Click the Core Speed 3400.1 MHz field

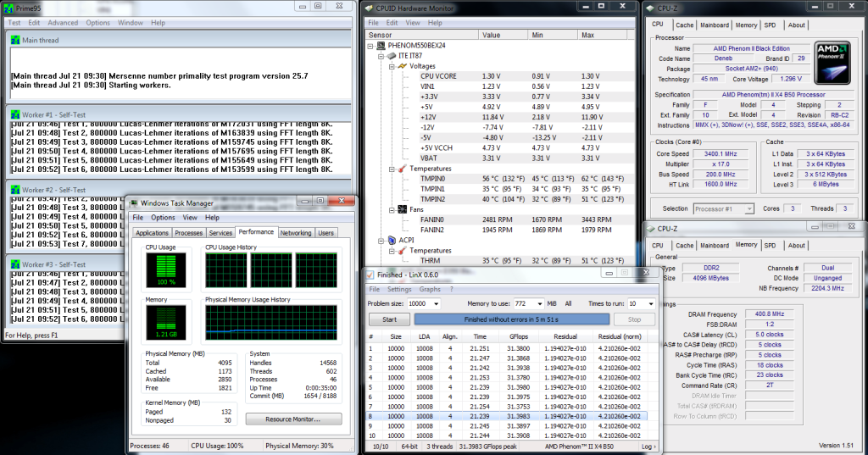tap(721, 154)
